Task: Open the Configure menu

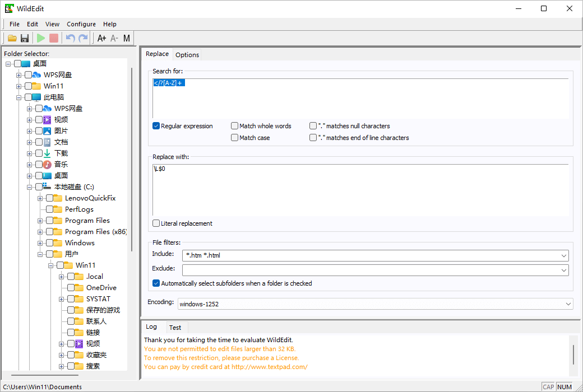Action: pyautogui.click(x=81, y=24)
